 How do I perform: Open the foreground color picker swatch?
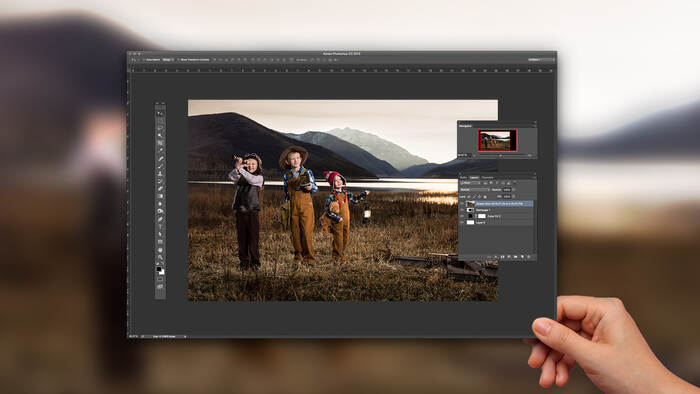(x=158, y=269)
